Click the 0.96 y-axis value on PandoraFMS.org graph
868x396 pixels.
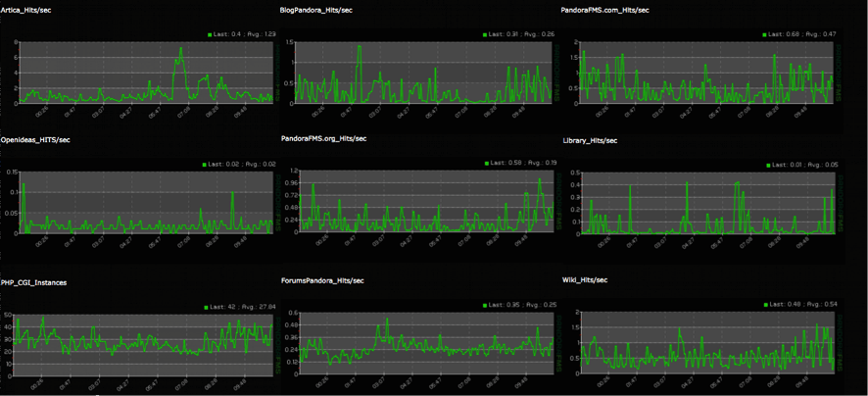point(291,182)
